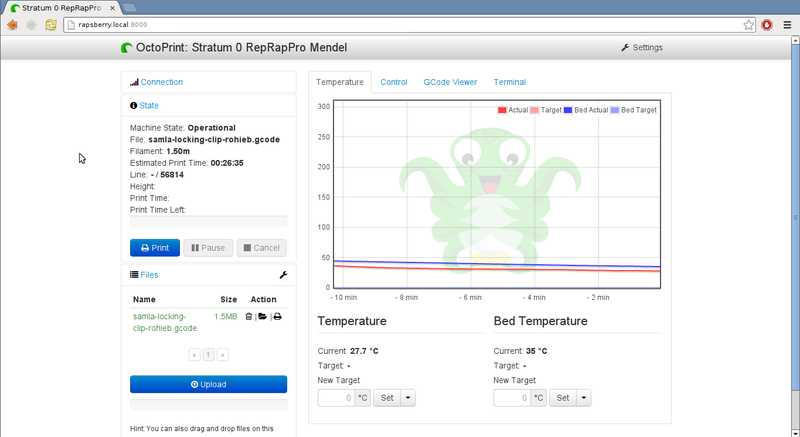This screenshot has width=800, height=437.
Task: Open the Terminal tab
Action: (x=509, y=82)
